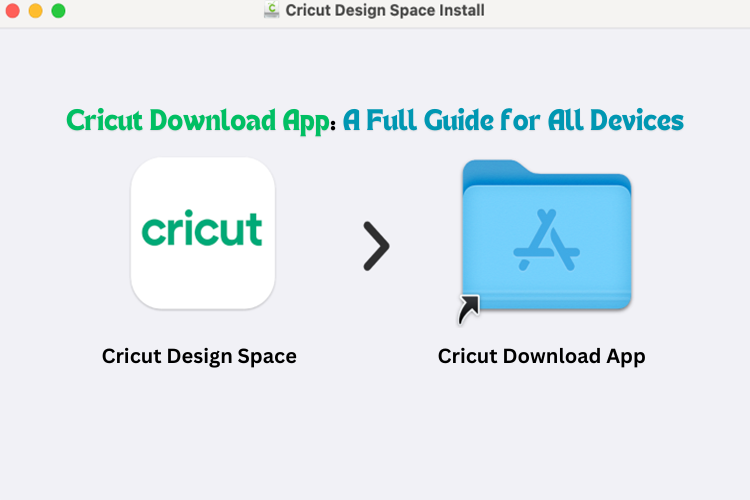Image resolution: width=750 pixels, height=500 pixels.
Task: Click the Cricut Download App label
Action: [x=541, y=357]
